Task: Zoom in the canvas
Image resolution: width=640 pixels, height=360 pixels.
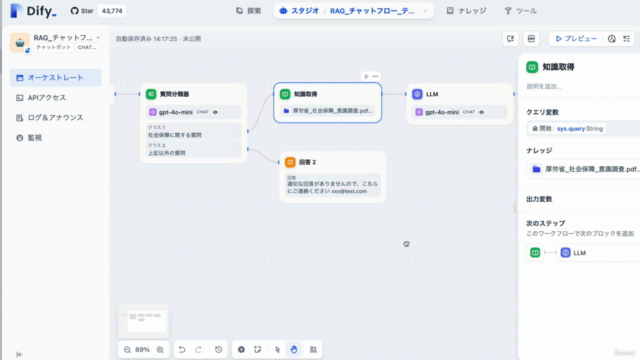Action: pos(160,349)
